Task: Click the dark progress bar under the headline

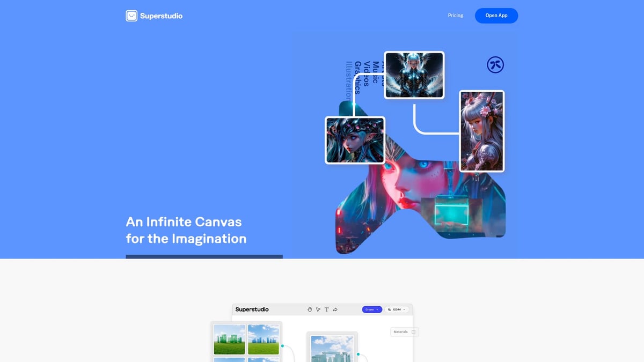Action: pos(204,257)
